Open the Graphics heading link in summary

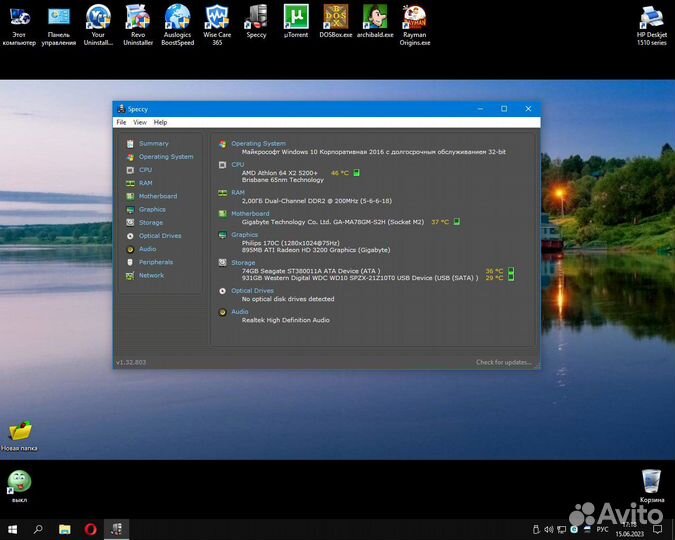(245, 235)
